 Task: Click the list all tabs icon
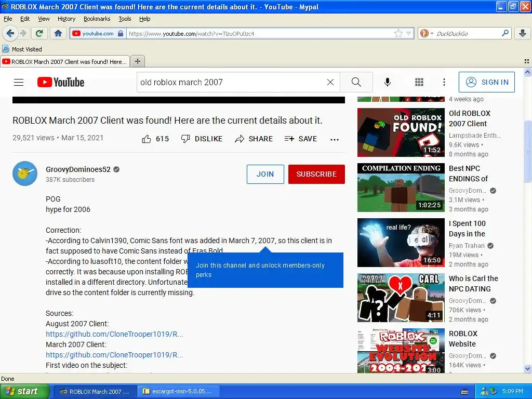(527, 61)
